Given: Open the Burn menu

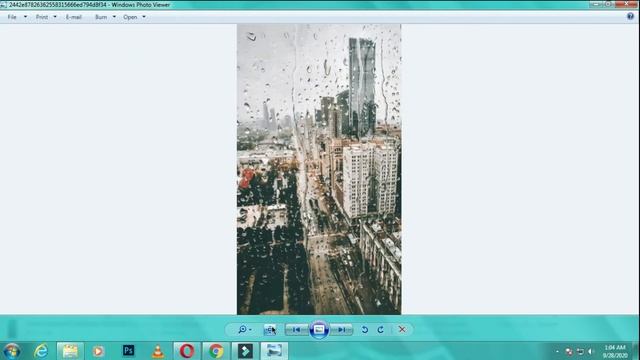Looking at the screenshot, I should coord(101,17).
